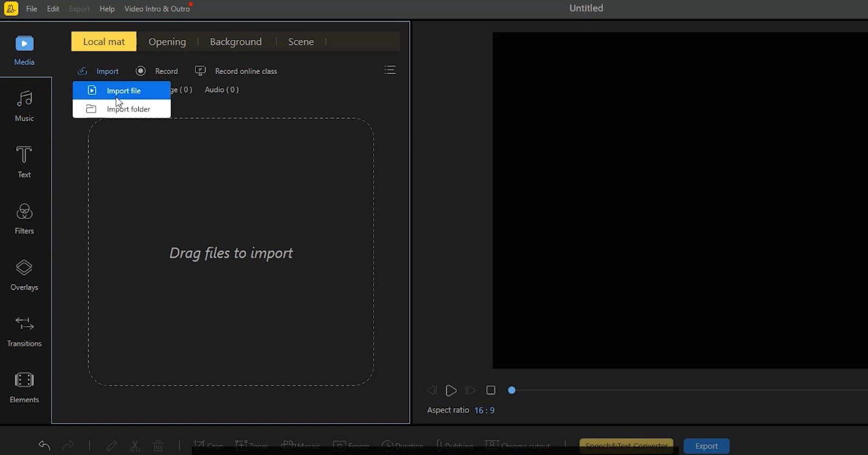The height and width of the screenshot is (455, 868).
Task: Expand the Import dropdown
Action: 98,71
